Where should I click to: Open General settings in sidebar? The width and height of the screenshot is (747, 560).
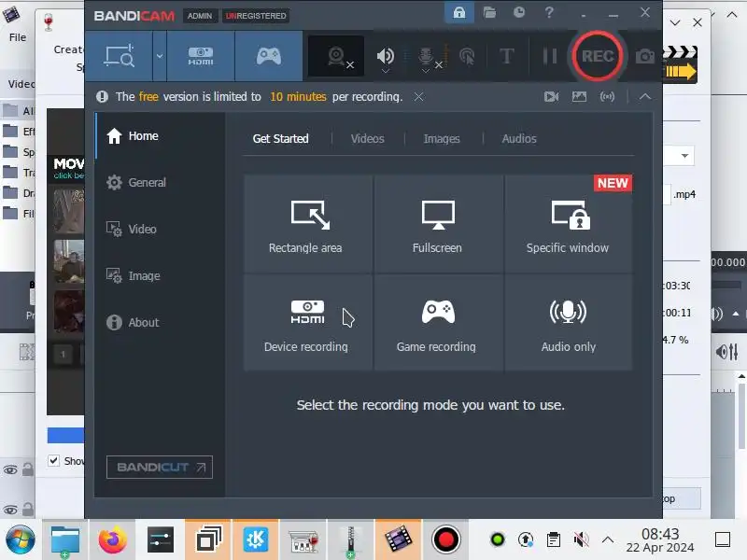[160, 182]
